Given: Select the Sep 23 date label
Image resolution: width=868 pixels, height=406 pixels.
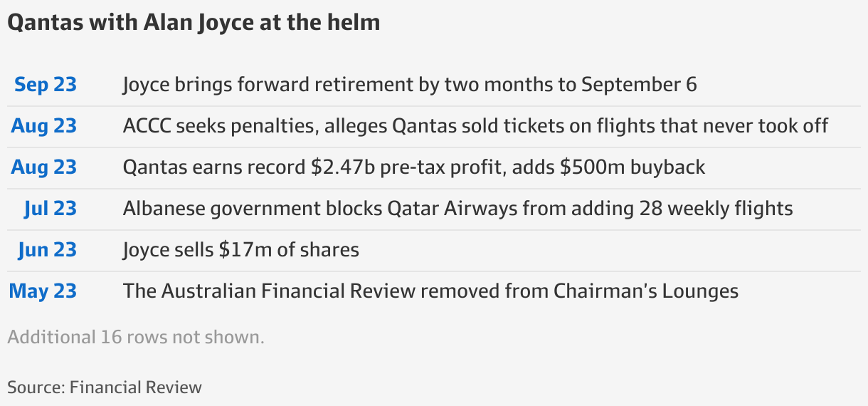Looking at the screenshot, I should (46, 85).
